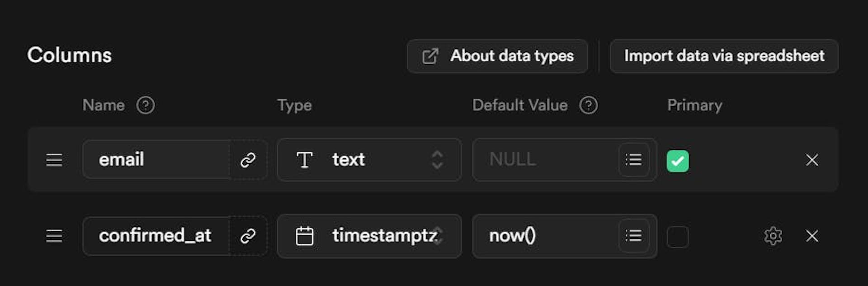Delete the confirmed_at column

(812, 236)
